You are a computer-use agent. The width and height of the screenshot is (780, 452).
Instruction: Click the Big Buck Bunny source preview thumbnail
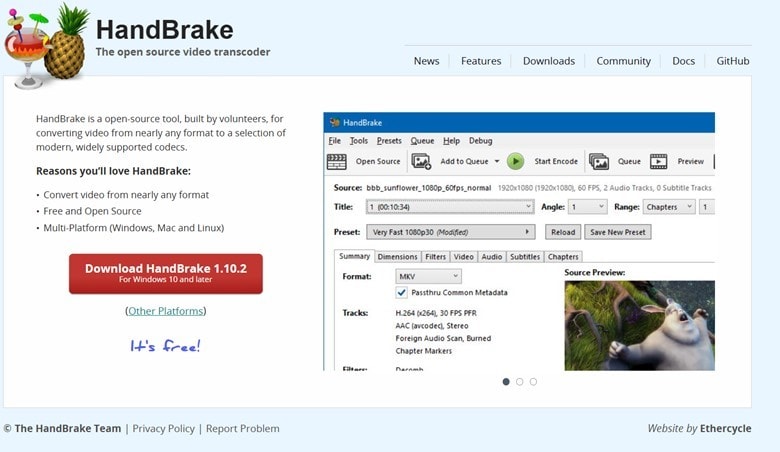pos(639,326)
